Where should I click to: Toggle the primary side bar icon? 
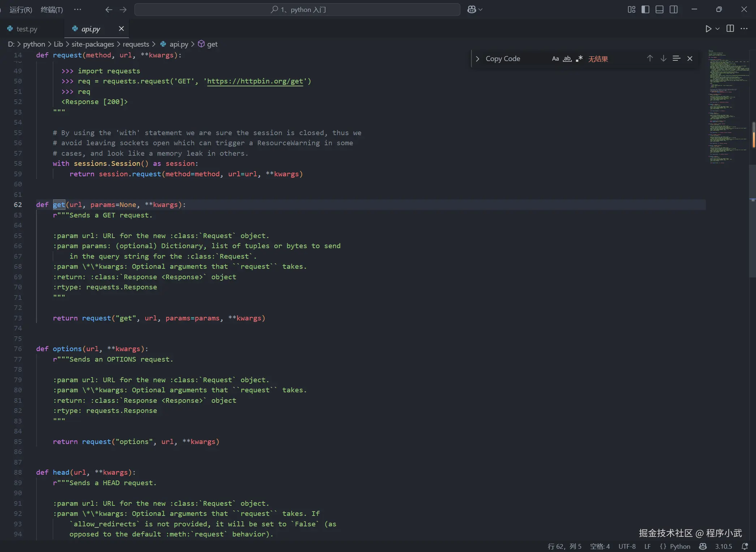pyautogui.click(x=645, y=10)
